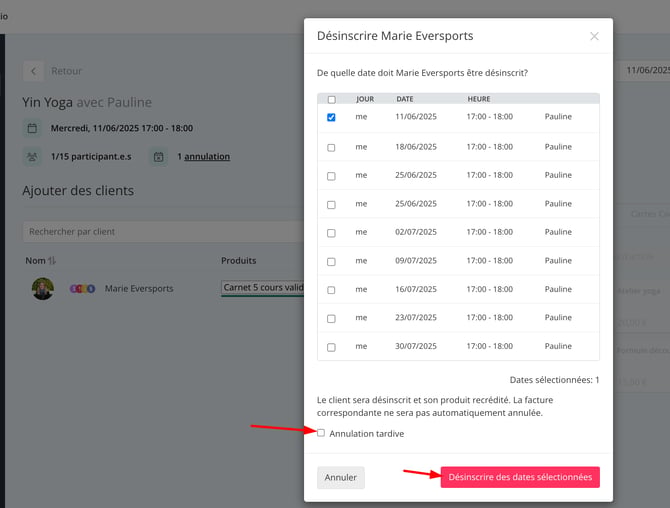Screen dimensions: 670x508
Task: Open the 1 annulation link
Action: point(204,156)
